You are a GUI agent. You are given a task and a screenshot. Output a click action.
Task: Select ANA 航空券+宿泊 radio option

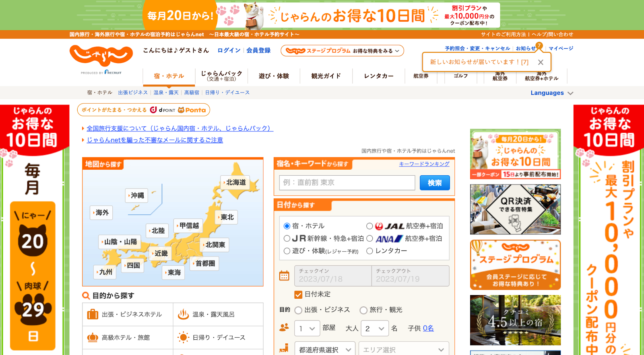(369, 238)
